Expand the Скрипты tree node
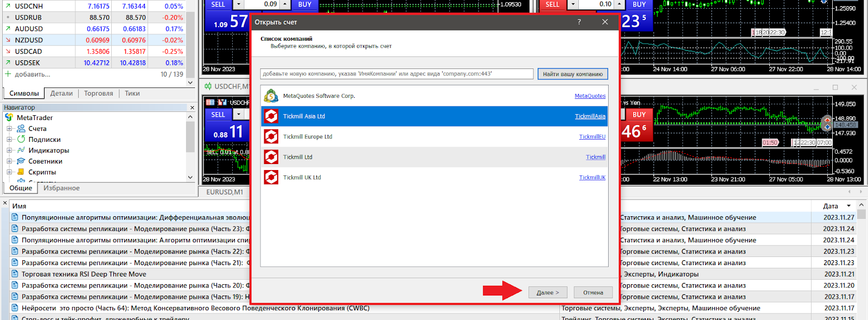The image size is (868, 320). (9, 172)
